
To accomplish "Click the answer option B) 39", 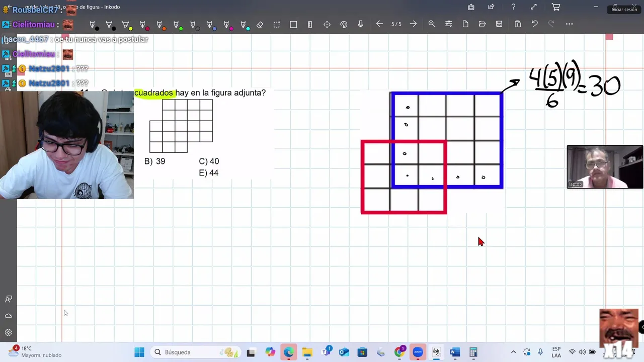I will pyautogui.click(x=154, y=161).
